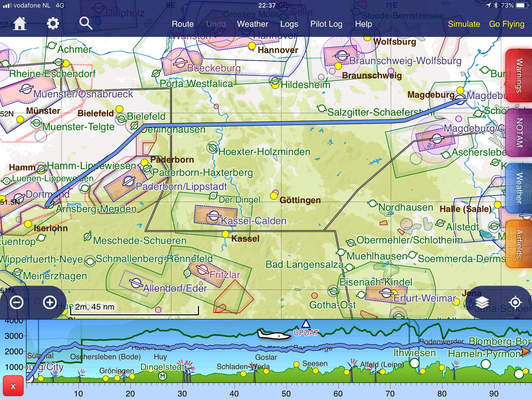Image resolution: width=532 pixels, height=399 pixels.
Task: Select the Hannover city yellow marker
Action: (252, 46)
